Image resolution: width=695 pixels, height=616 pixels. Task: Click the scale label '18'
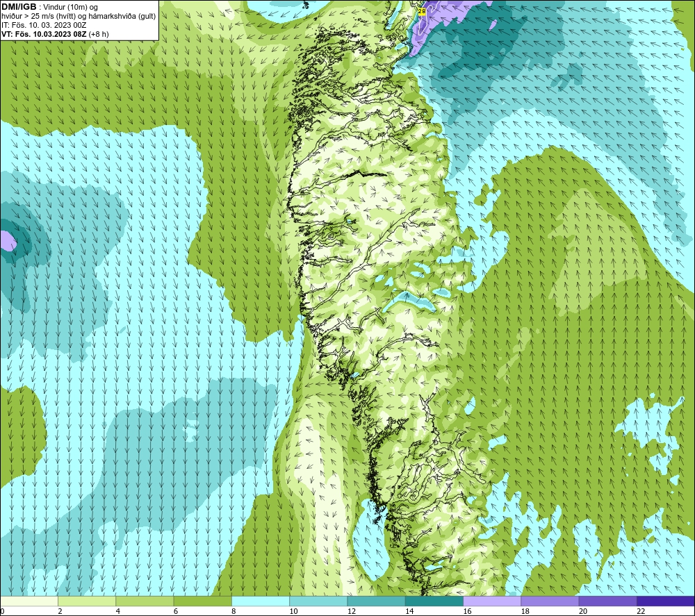coord(525,612)
